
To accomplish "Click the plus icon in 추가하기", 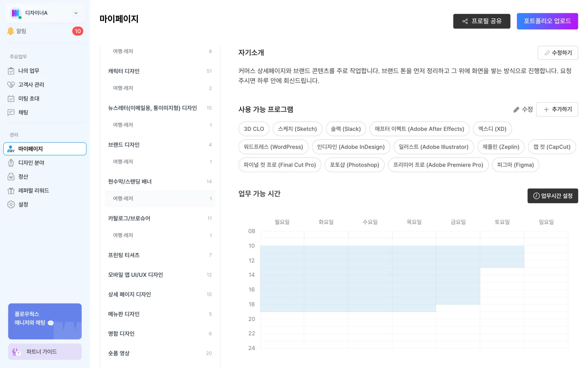I will tap(546, 110).
